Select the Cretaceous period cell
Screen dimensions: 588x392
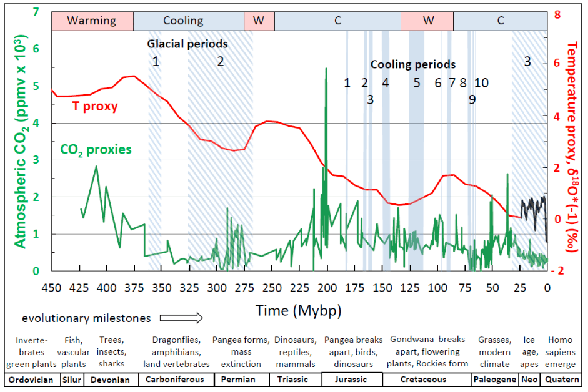426,380
